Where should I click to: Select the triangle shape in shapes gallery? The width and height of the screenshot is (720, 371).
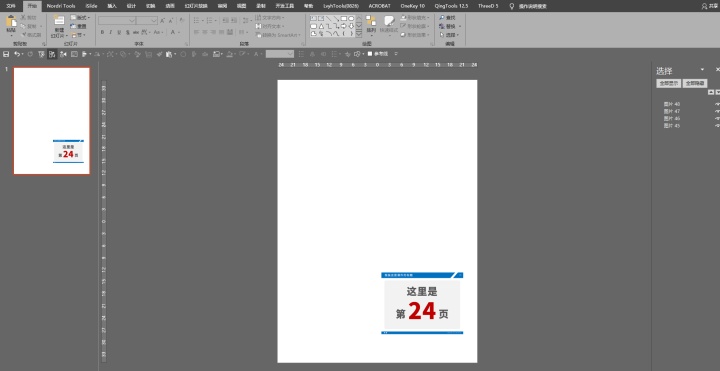coord(321,26)
